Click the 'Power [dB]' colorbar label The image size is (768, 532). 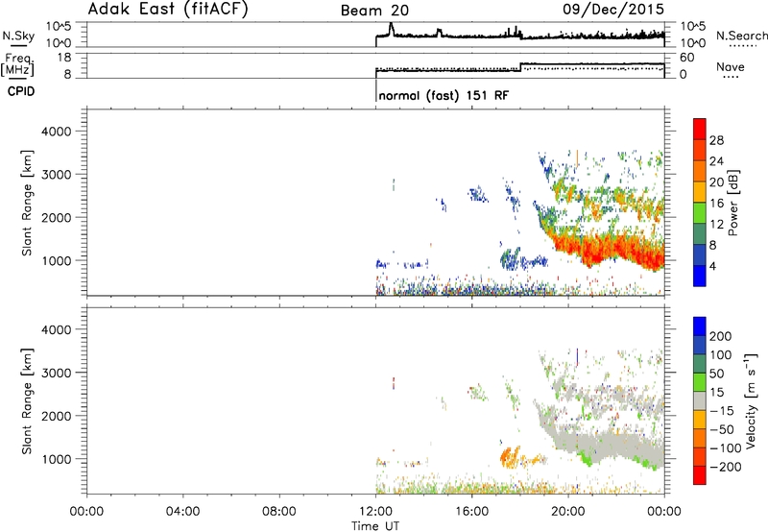[x=732, y=203]
